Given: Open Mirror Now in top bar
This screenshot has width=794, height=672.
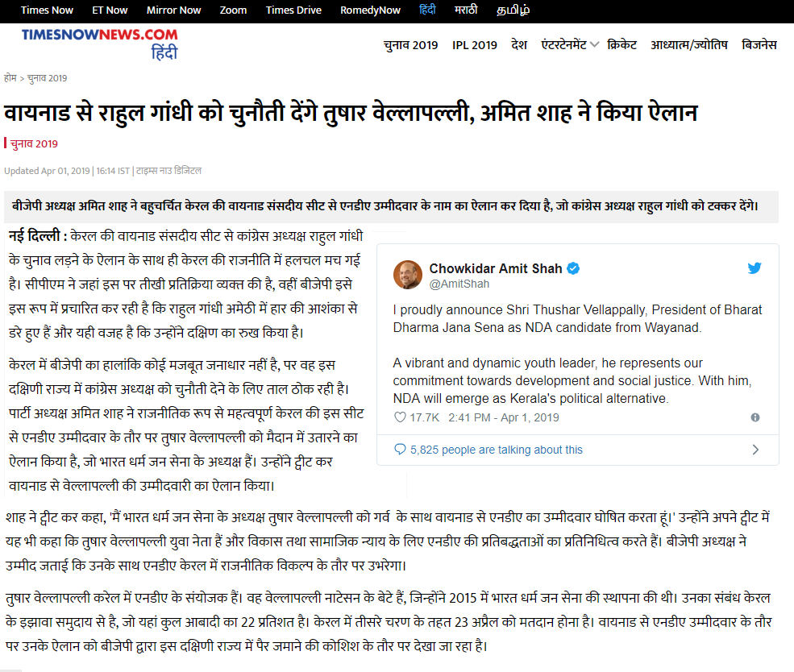Looking at the screenshot, I should (173, 10).
